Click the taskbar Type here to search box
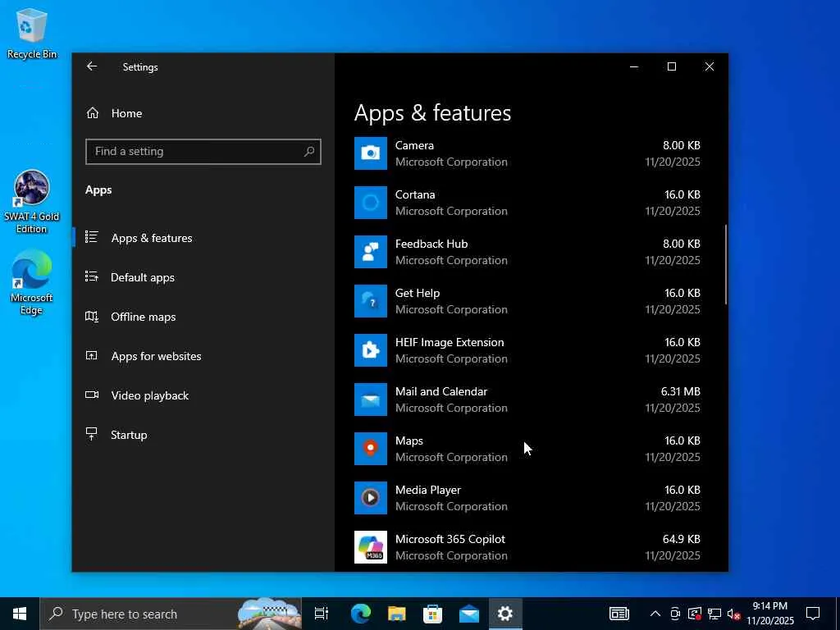The width and height of the screenshot is (840, 630). [x=171, y=614]
